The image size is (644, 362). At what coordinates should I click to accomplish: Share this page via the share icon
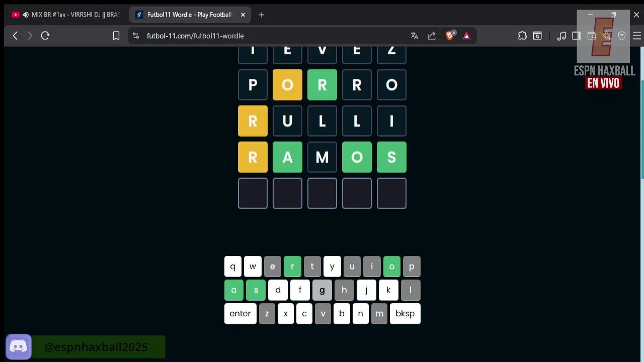coord(432,36)
